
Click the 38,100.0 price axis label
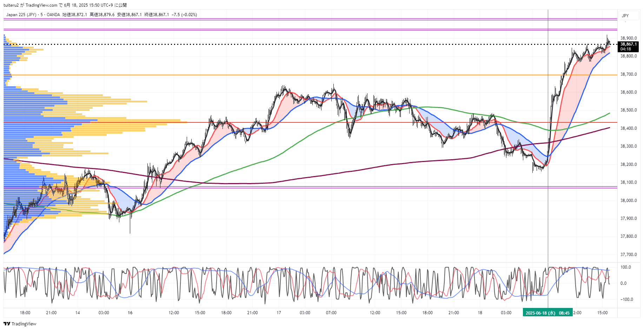tap(629, 182)
